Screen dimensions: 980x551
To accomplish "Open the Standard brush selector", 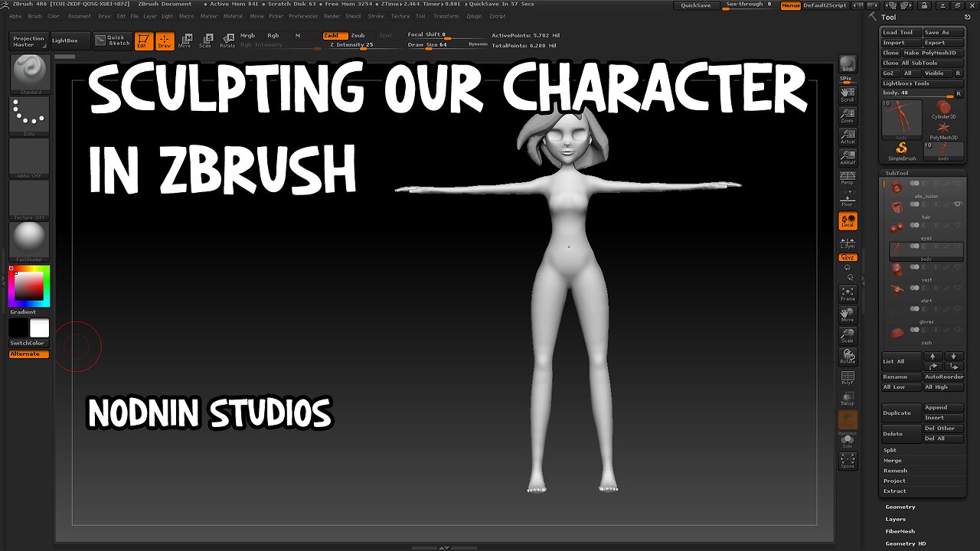I will (x=30, y=75).
